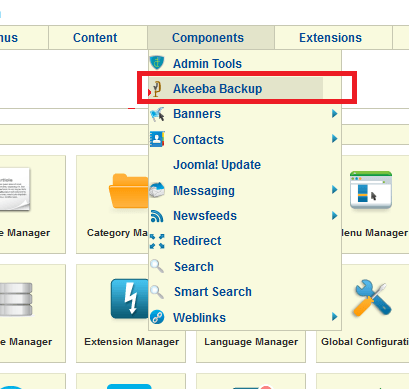Click the database cylinders icon
The image size is (409, 389).
click(16, 299)
